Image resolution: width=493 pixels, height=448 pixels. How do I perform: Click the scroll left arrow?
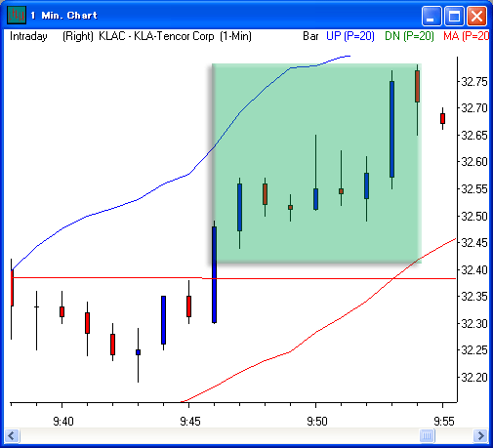[x=12, y=435]
